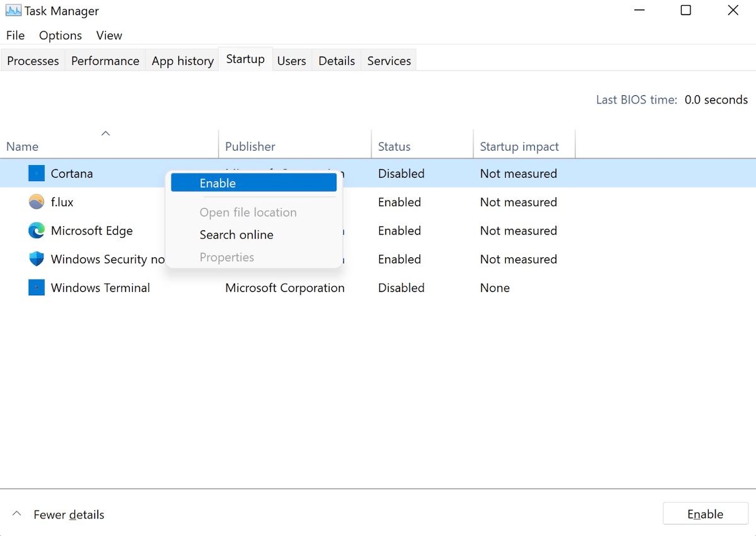Sort apps by Startup impact column

(x=519, y=146)
